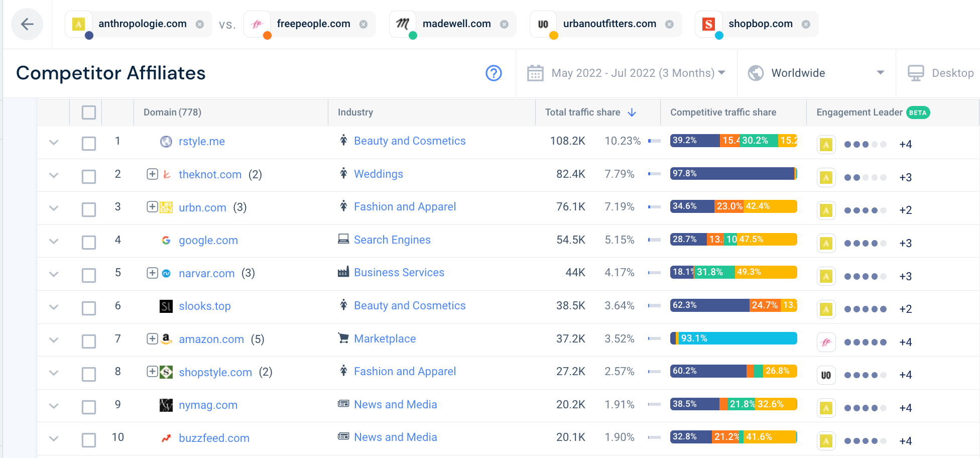Remove shopbop.com from the comparison
The height and width of the screenshot is (458, 980).
pos(806,24)
